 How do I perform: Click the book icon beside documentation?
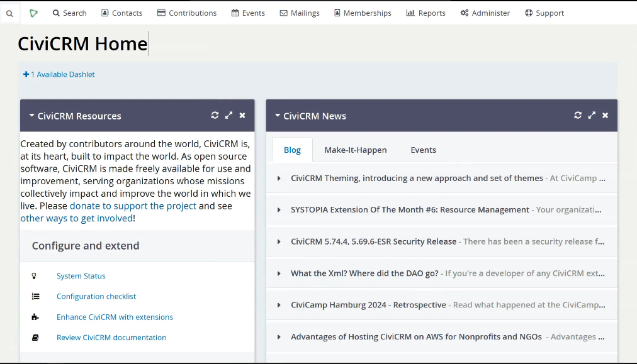coord(35,338)
